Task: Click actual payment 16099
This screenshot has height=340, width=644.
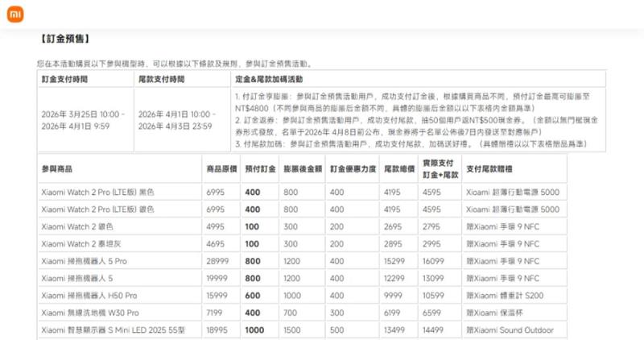Action: click(x=433, y=262)
